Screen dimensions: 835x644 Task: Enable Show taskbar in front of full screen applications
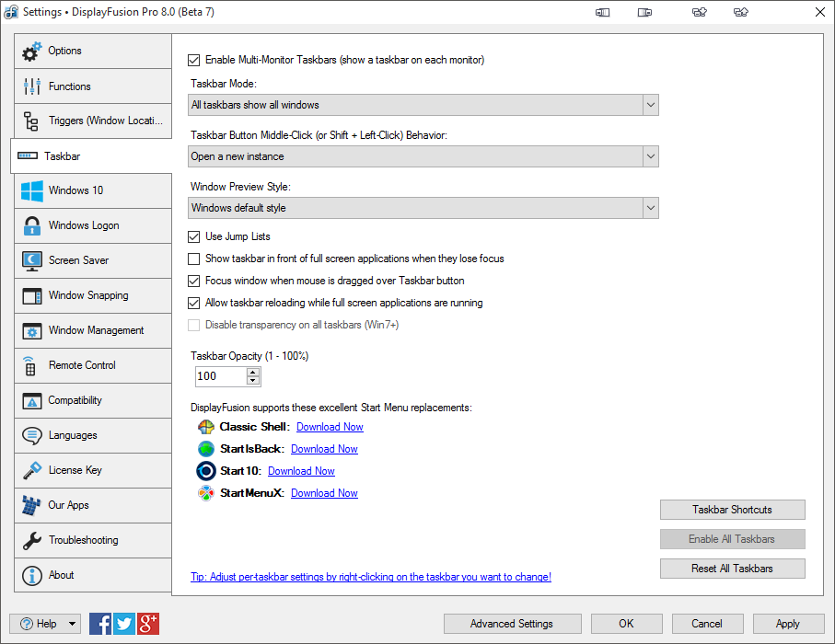[x=193, y=259]
